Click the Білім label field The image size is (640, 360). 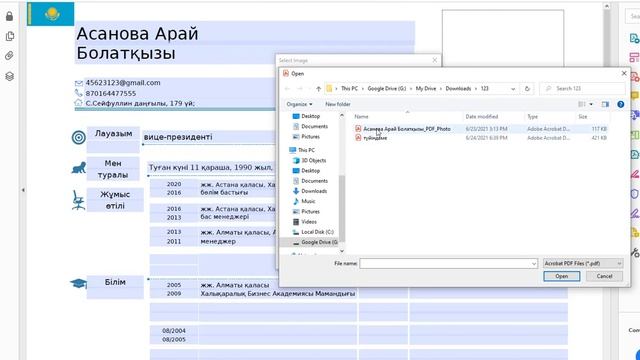point(115,287)
